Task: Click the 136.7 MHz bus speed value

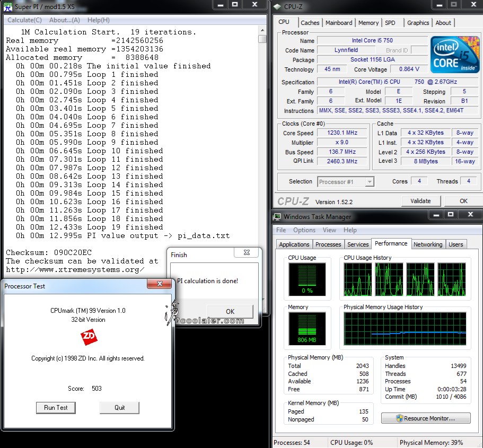Action: pos(342,152)
